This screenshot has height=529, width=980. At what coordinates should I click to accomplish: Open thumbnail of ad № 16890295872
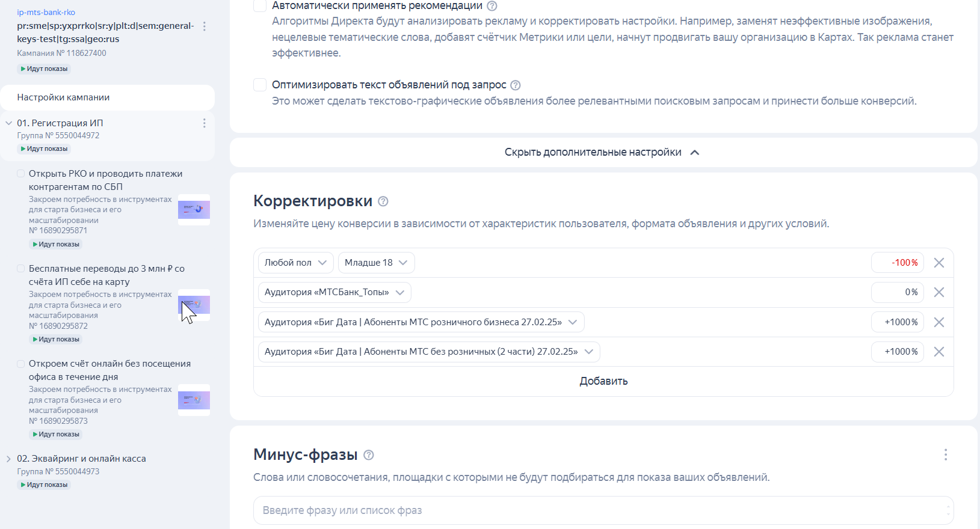coord(194,305)
